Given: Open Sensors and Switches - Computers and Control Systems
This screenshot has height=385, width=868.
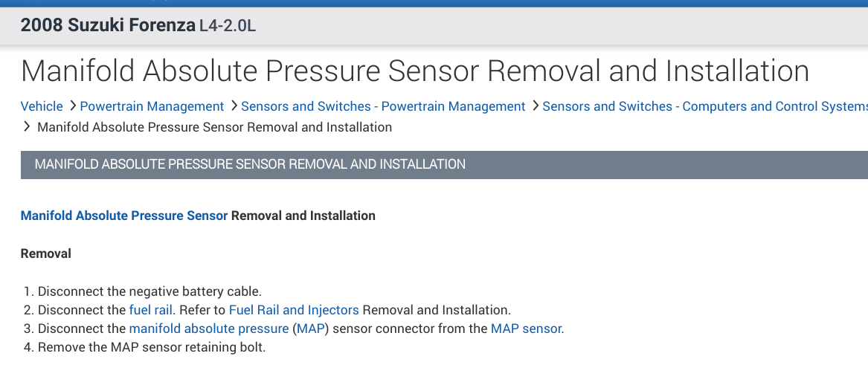Looking at the screenshot, I should 704,106.
